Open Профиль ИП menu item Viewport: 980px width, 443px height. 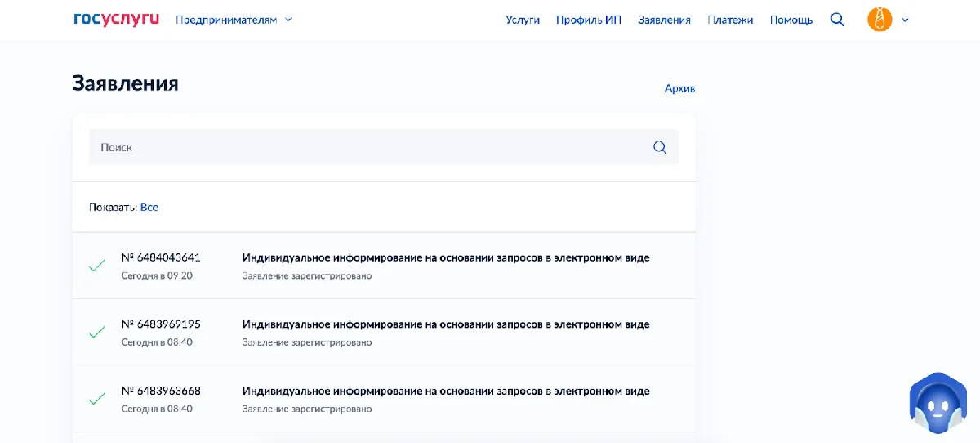[x=589, y=20]
